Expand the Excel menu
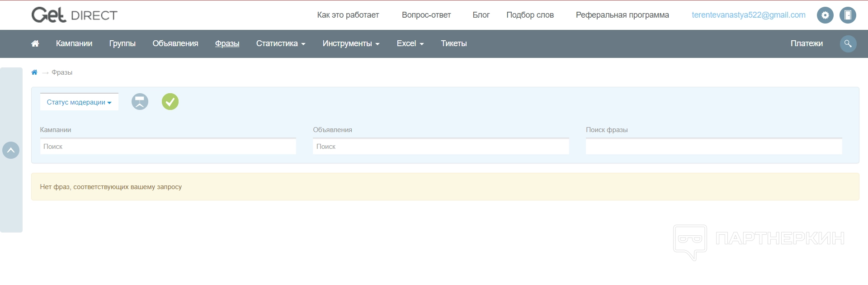The image size is (868, 285). coord(410,43)
